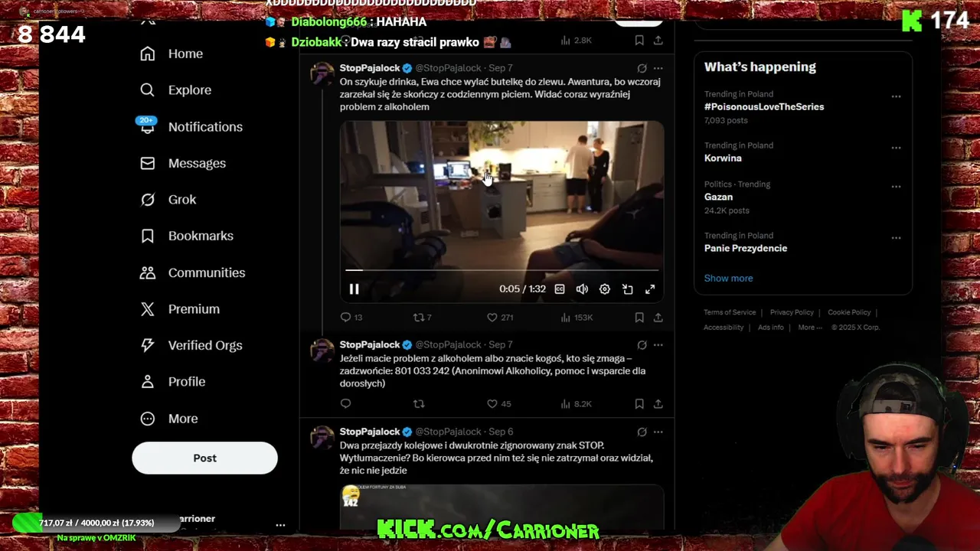
Task: Open Explore in the sidebar
Action: [x=175, y=90]
